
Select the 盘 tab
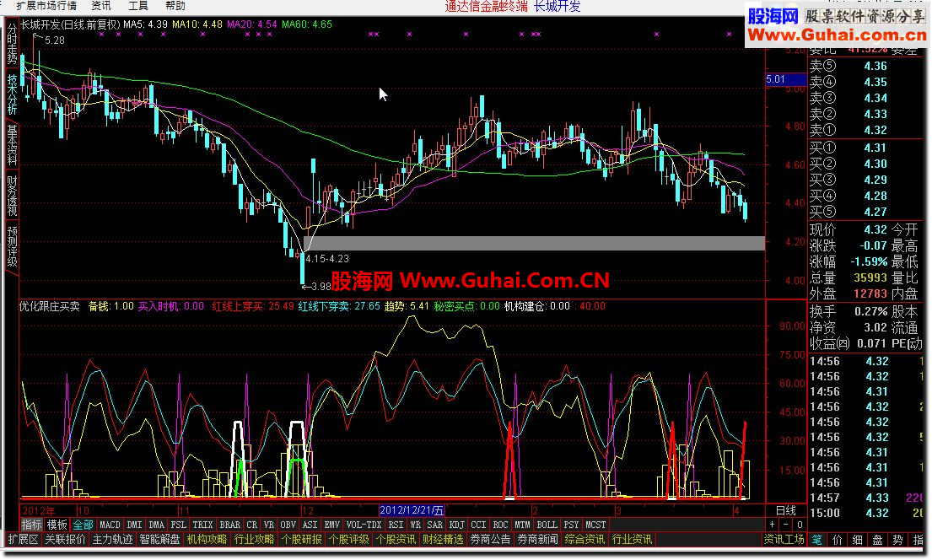point(877,540)
